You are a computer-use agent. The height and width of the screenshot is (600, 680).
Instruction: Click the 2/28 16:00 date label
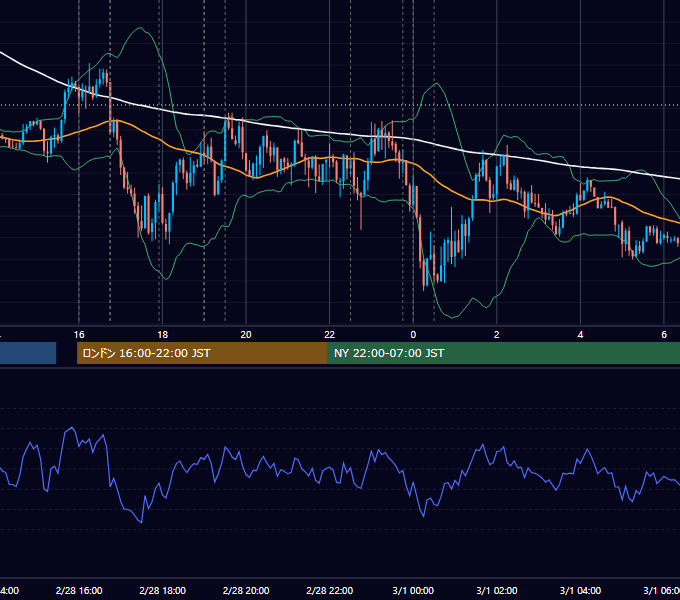coord(79,590)
